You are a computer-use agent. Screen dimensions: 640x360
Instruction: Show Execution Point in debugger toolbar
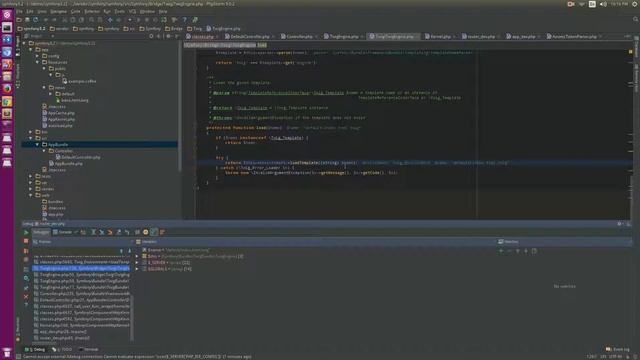pyautogui.click(x=83, y=232)
